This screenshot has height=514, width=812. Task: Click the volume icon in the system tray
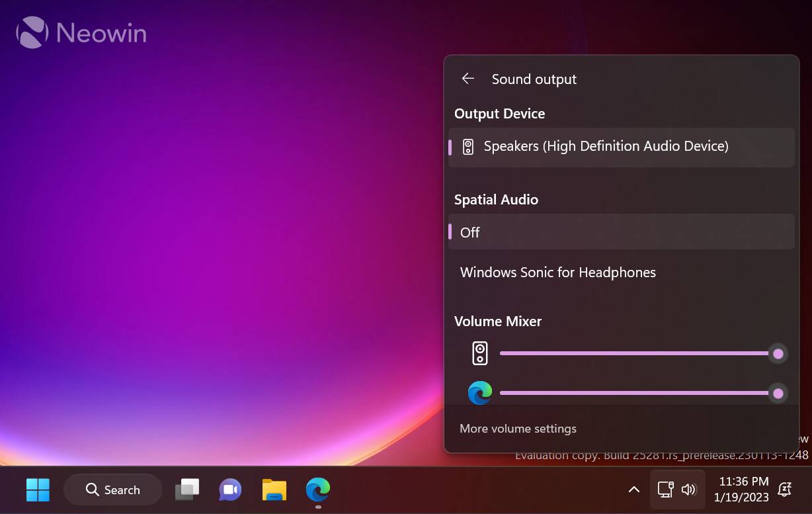[688, 490]
